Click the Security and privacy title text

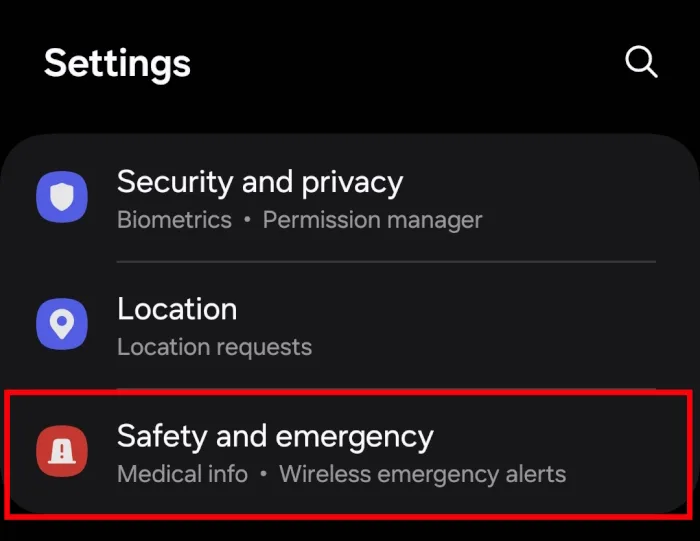point(260,183)
